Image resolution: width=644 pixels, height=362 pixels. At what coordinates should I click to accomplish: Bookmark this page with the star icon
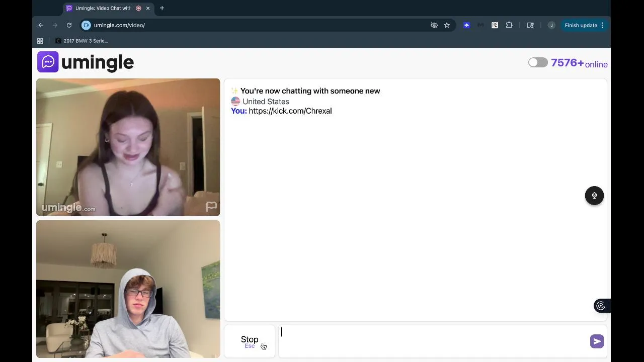click(447, 25)
